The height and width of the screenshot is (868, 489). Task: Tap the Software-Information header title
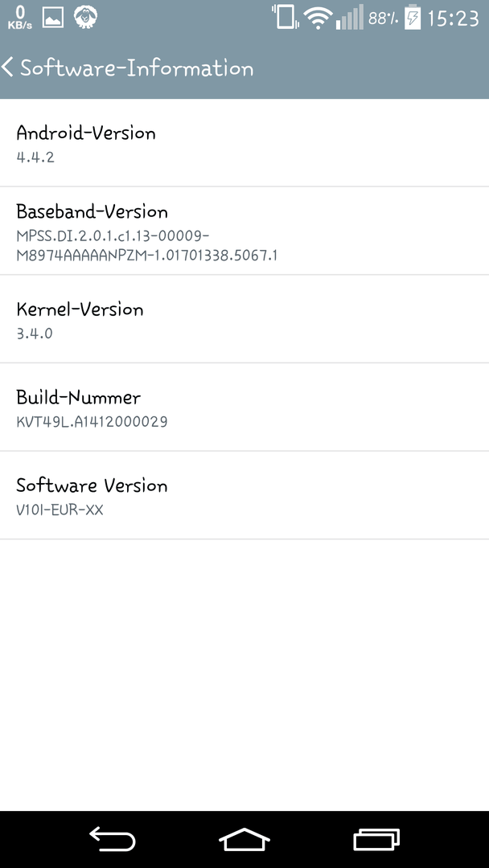137,68
